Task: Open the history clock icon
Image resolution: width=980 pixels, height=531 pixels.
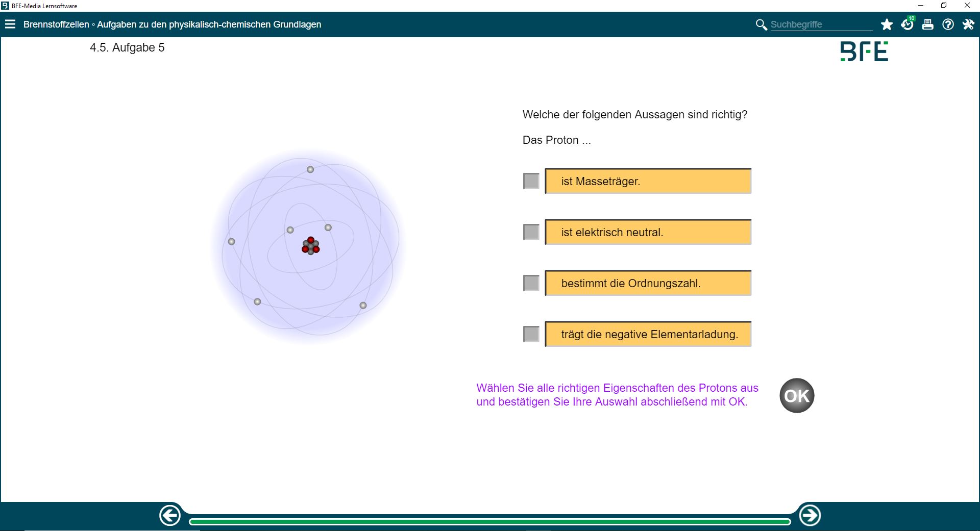Action: point(907,24)
